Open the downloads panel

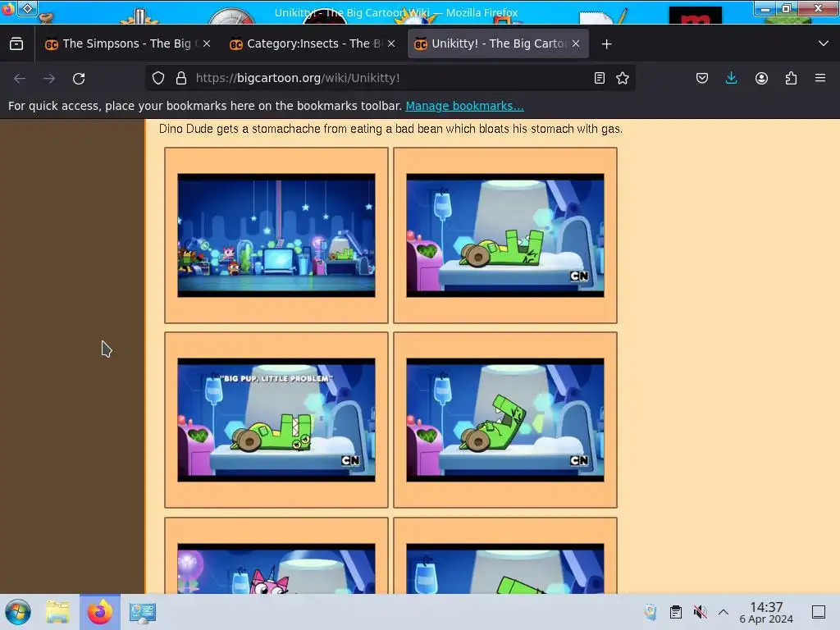(x=731, y=78)
